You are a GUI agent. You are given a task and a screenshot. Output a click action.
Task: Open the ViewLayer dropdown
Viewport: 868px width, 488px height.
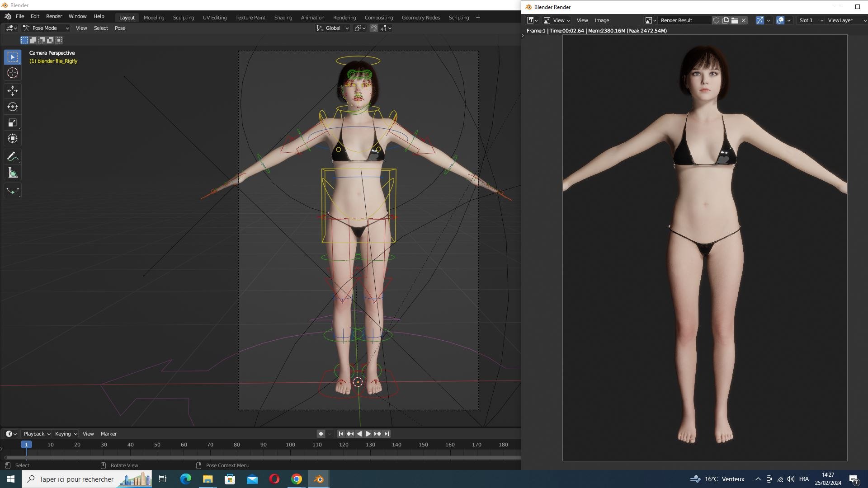point(846,20)
